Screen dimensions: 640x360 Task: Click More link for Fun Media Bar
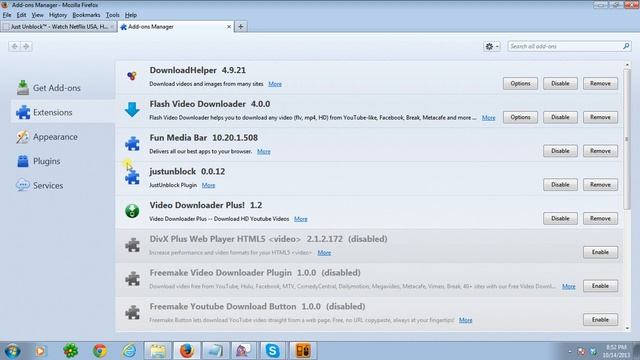point(264,151)
